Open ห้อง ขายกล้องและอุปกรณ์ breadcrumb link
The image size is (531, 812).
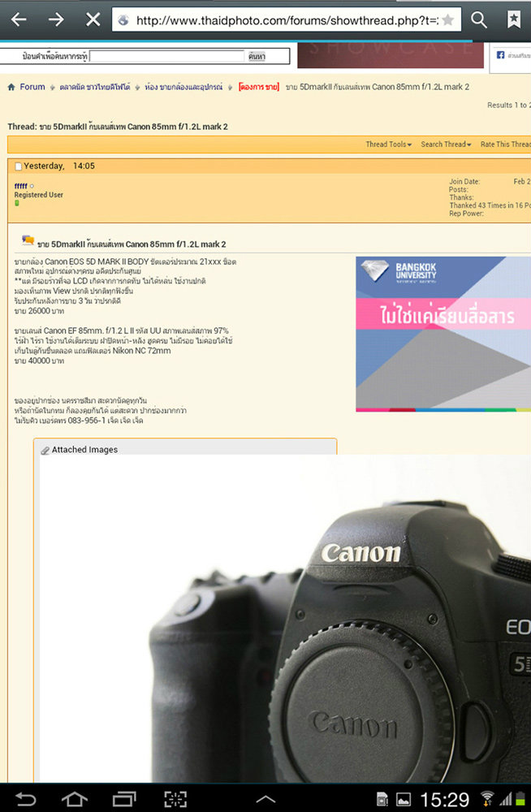point(183,87)
